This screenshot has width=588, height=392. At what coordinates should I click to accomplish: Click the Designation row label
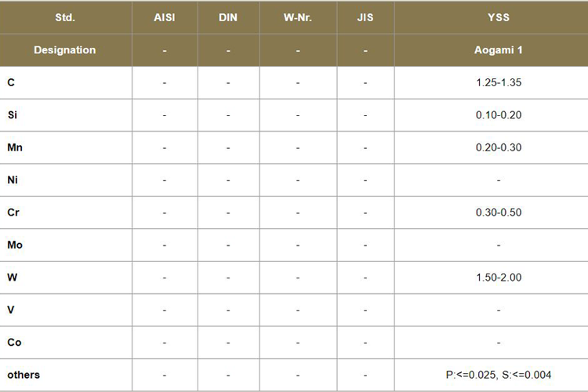coord(65,50)
